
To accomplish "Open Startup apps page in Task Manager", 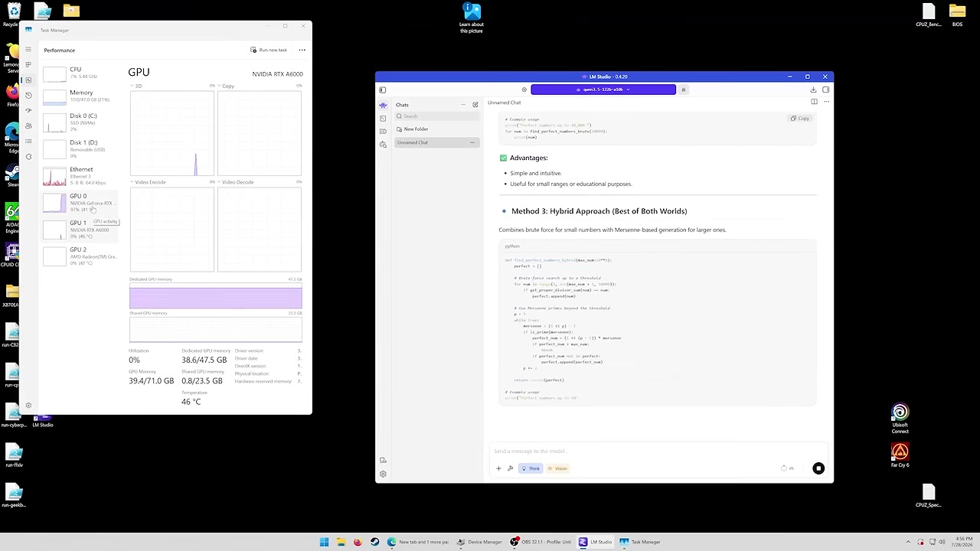I will (x=28, y=111).
